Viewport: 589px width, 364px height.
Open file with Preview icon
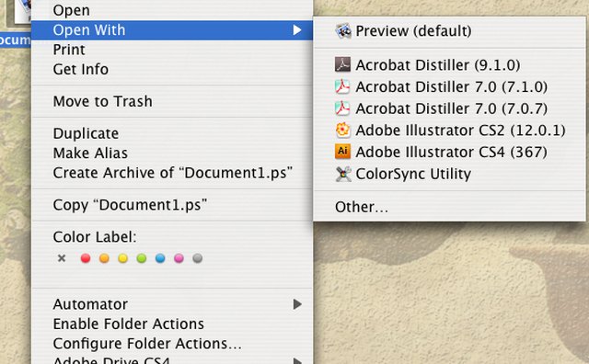[x=343, y=30]
